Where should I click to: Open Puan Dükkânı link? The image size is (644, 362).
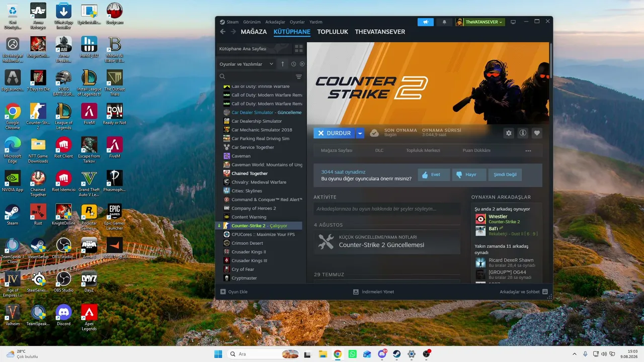[x=476, y=150]
